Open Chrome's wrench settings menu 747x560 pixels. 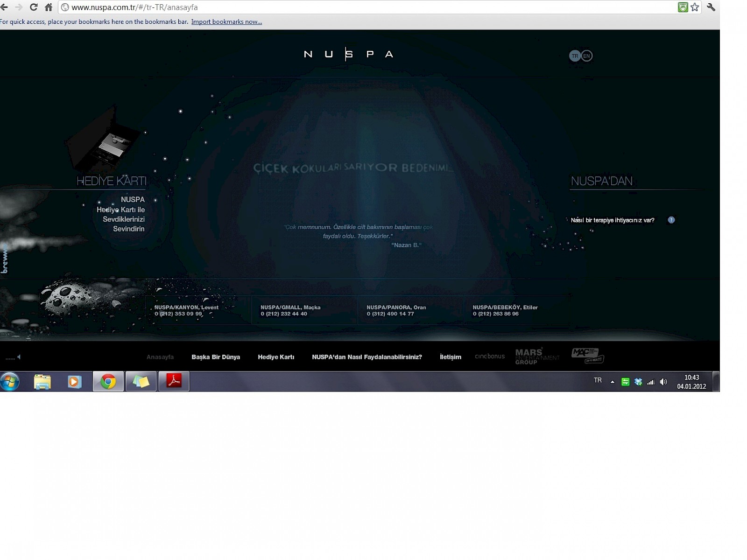click(711, 7)
